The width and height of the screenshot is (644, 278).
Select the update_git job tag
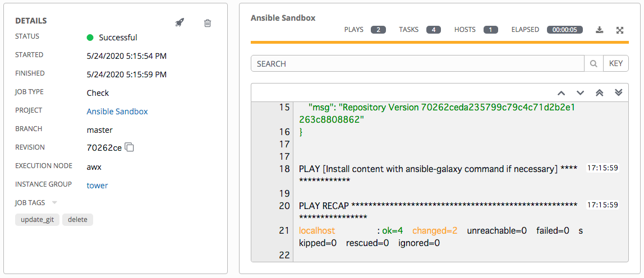[x=37, y=220]
